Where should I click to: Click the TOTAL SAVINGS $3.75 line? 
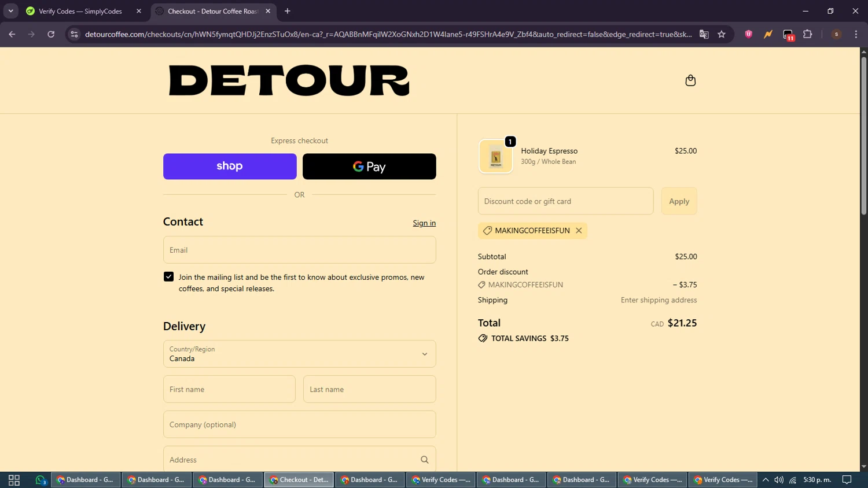point(524,339)
